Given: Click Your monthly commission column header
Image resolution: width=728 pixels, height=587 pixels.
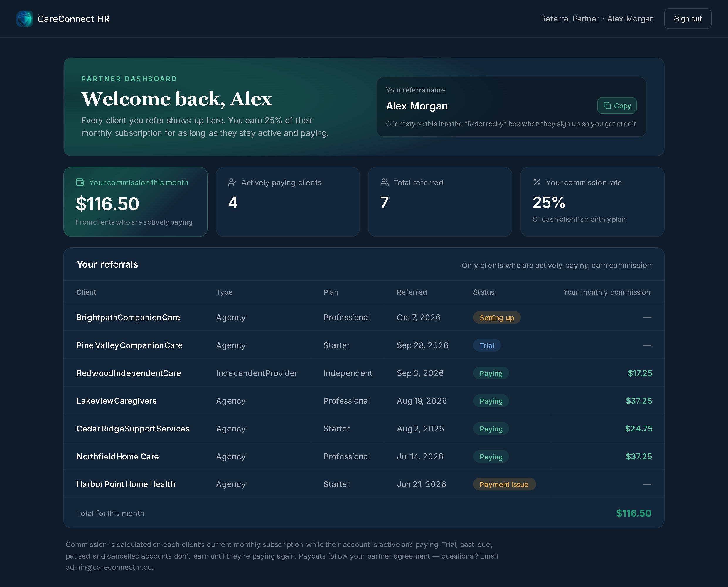Looking at the screenshot, I should (606, 292).
